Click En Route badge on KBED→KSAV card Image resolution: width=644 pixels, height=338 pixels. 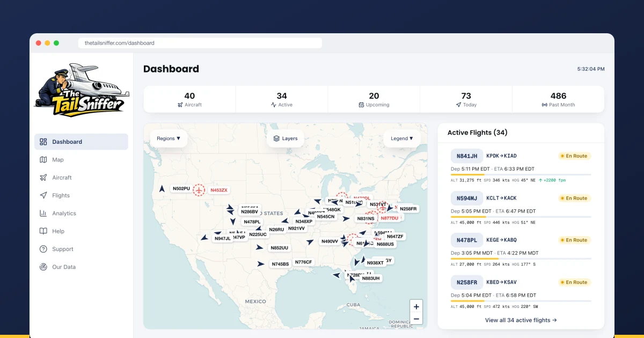coord(574,282)
